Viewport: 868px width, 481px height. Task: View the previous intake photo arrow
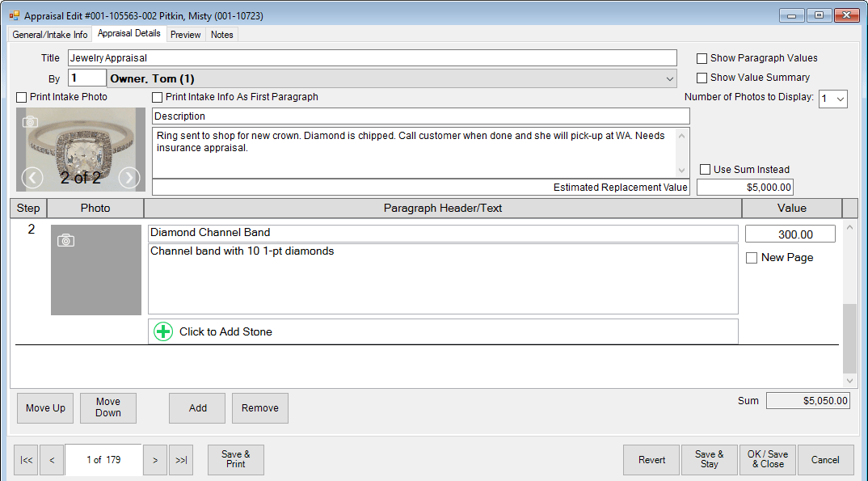(32, 178)
